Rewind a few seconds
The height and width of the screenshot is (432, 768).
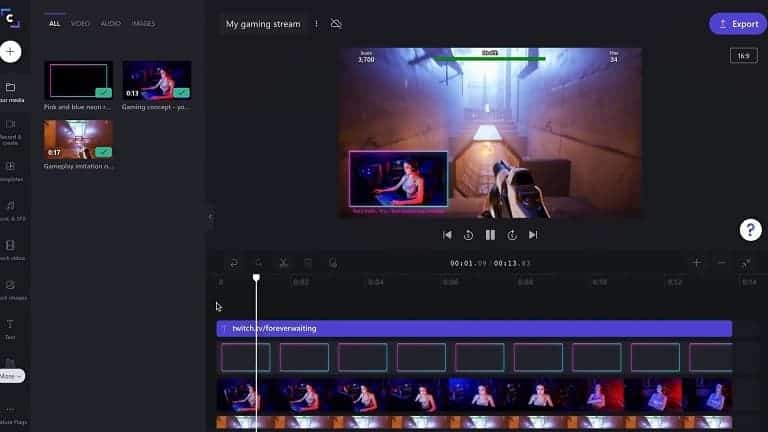468,235
